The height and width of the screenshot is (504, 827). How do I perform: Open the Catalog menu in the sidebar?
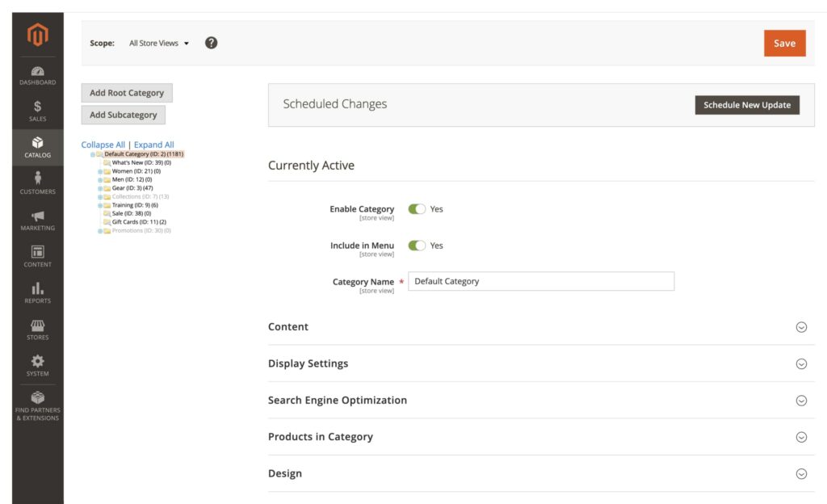coord(37,148)
